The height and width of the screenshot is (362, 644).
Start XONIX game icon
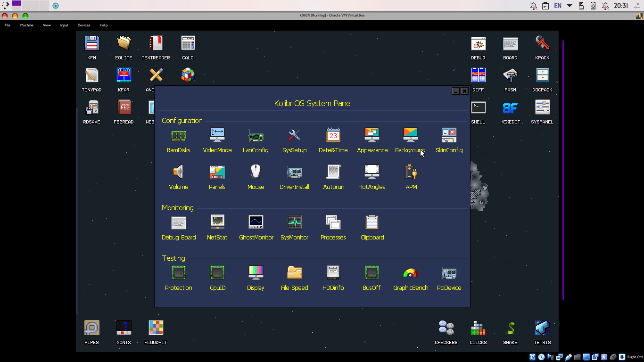point(124,328)
